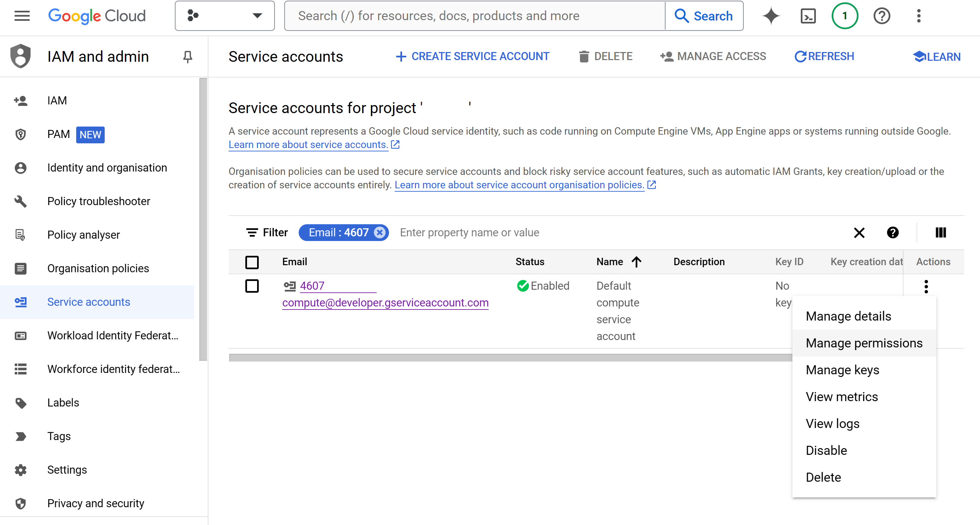This screenshot has height=525, width=980.
Task: Click the Gemini sparkle icon
Action: 771,16
